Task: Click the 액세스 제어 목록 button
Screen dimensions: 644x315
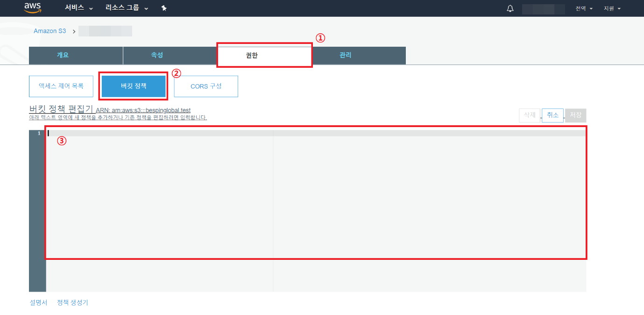Action: pyautogui.click(x=61, y=86)
